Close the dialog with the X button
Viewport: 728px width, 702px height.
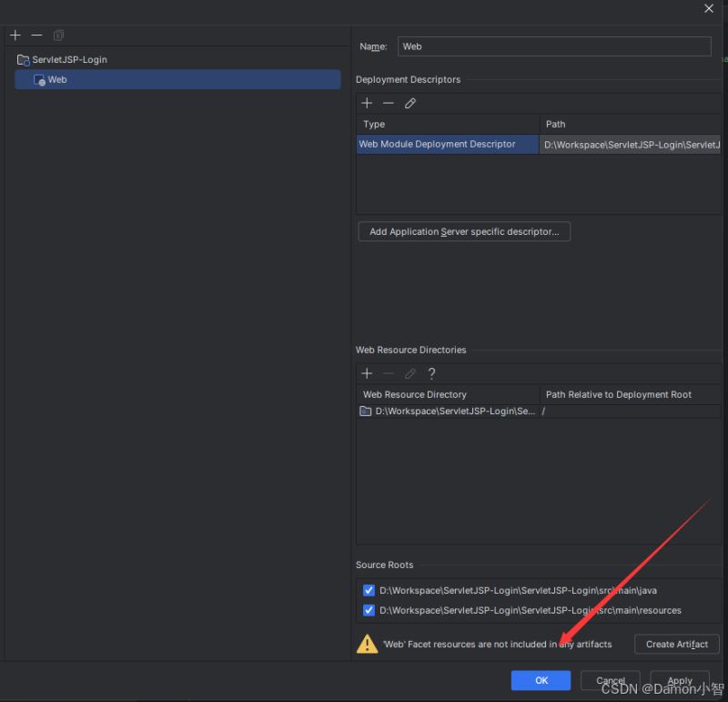709,8
